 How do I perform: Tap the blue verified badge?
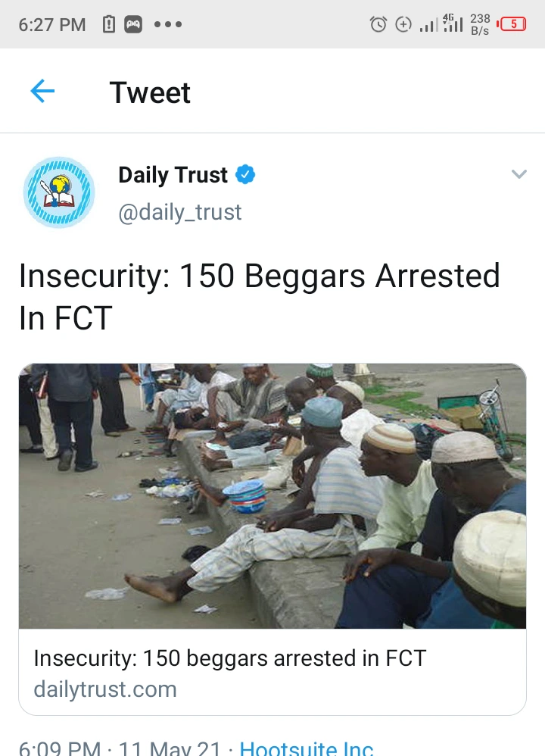(245, 174)
